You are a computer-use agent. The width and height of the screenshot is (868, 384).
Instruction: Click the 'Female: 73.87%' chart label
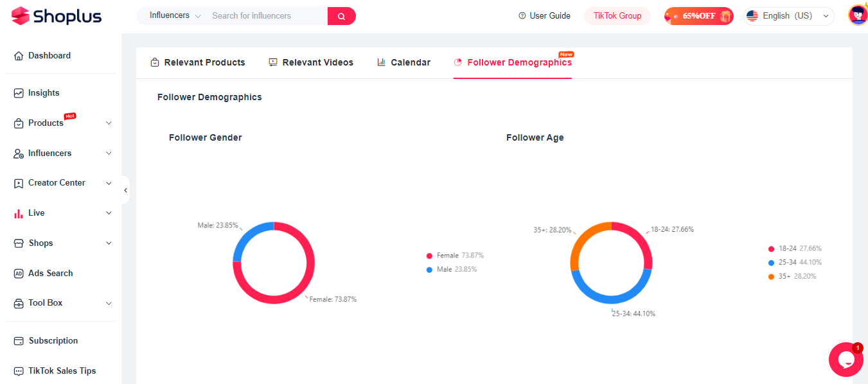333,299
